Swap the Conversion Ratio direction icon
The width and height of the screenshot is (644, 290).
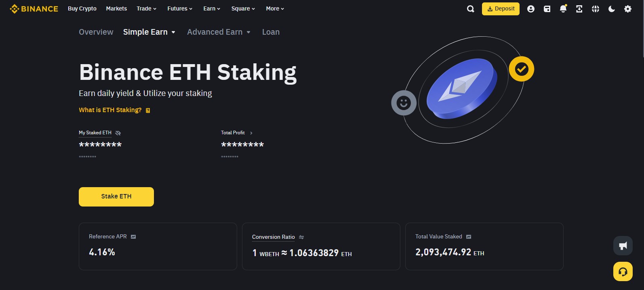point(301,237)
